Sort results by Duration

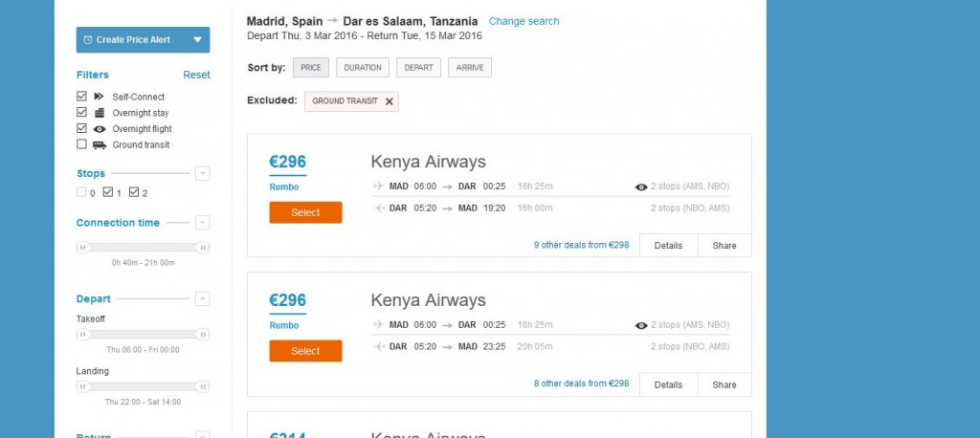(364, 68)
